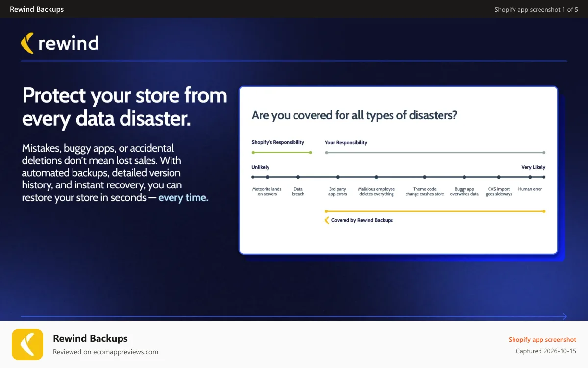Click the 'Very Likely' label on the chart
Image resolution: width=588 pixels, height=368 pixels.
tap(533, 167)
